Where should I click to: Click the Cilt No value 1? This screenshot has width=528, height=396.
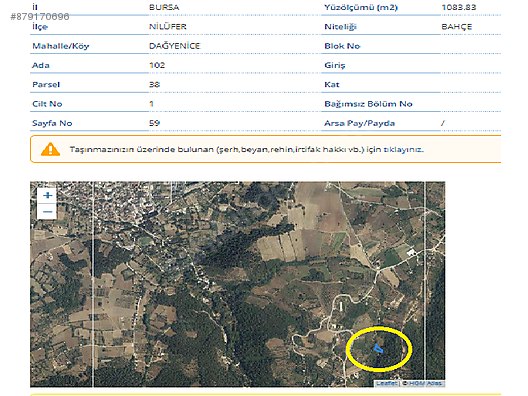coord(152,104)
